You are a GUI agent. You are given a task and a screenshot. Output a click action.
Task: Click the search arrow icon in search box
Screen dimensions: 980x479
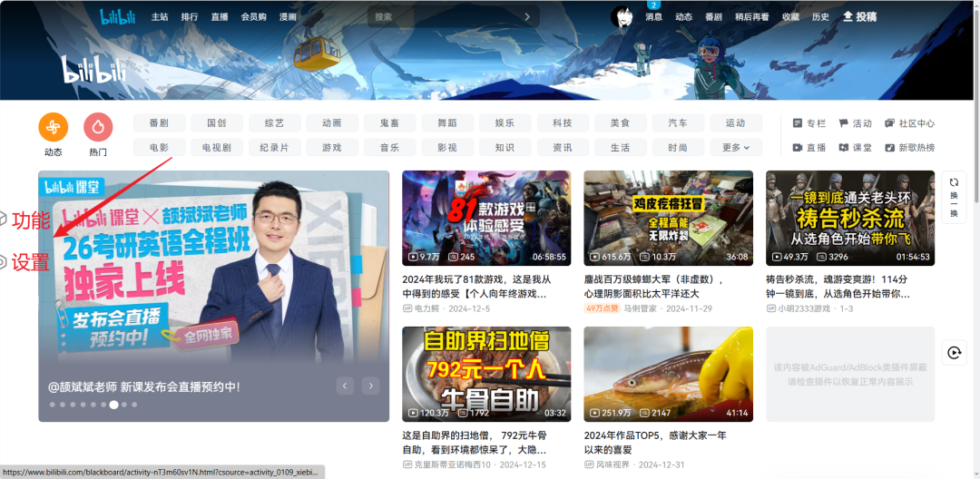[527, 17]
